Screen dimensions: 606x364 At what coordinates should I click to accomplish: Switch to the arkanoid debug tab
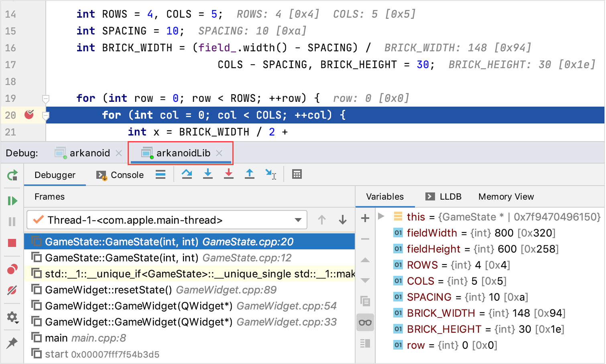coord(83,153)
